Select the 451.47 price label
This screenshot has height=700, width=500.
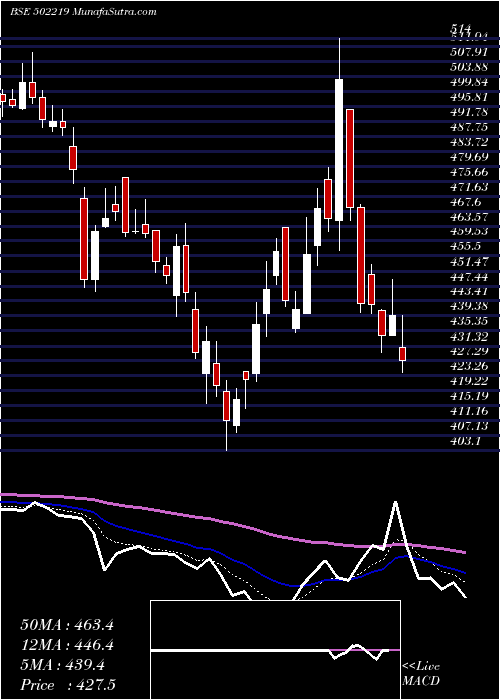(x=468, y=262)
